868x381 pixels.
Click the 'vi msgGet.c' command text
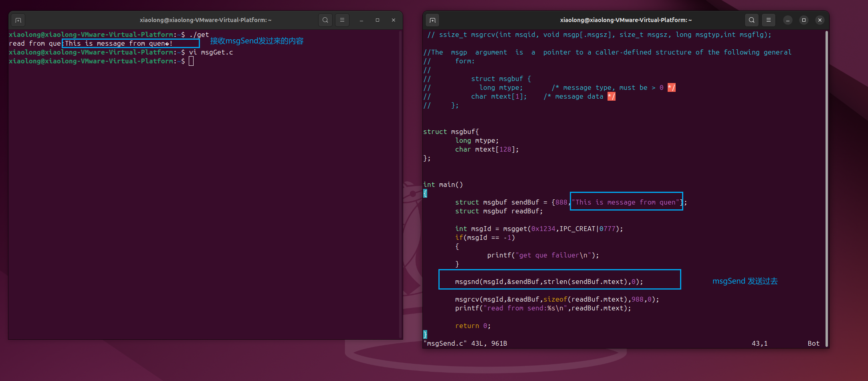pyautogui.click(x=211, y=53)
